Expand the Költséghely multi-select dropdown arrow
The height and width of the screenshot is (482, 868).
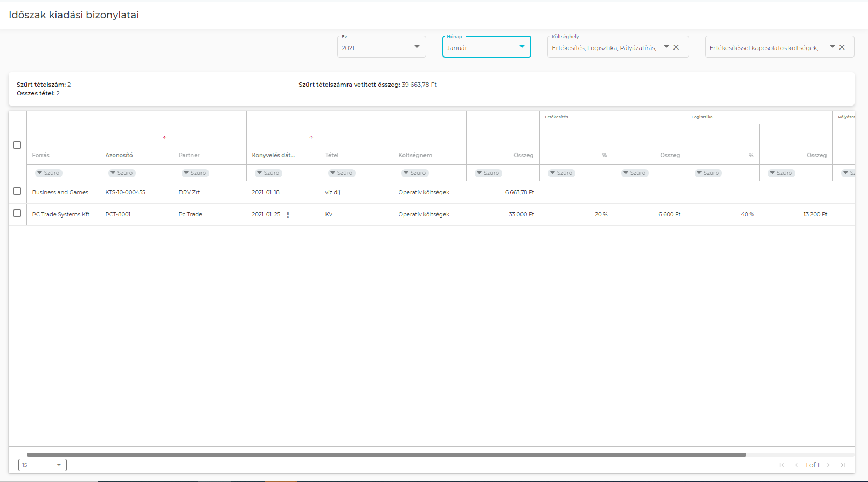coord(666,47)
